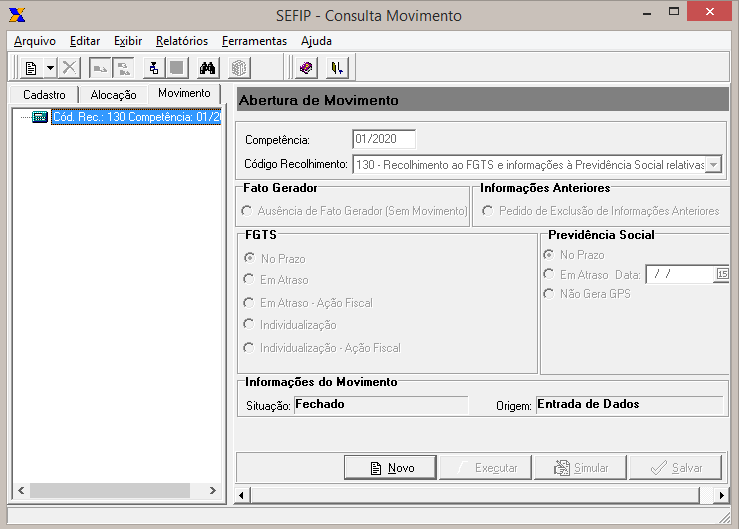Image resolution: width=739 pixels, height=529 pixels.
Task: Click the Salvar button
Action: 675,468
